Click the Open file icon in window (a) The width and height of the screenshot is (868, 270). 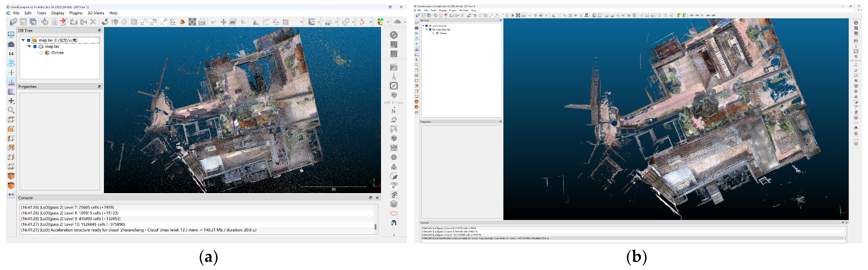click(14, 22)
